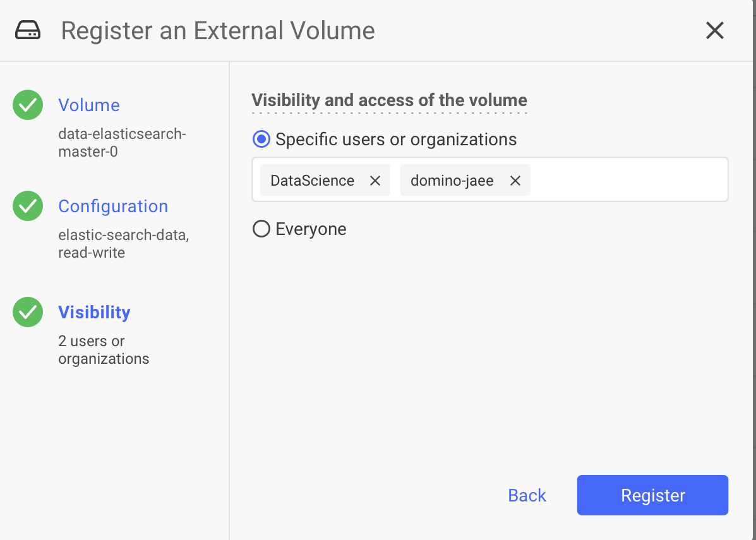
Task: Select the Everyone radio option
Action: (x=261, y=229)
